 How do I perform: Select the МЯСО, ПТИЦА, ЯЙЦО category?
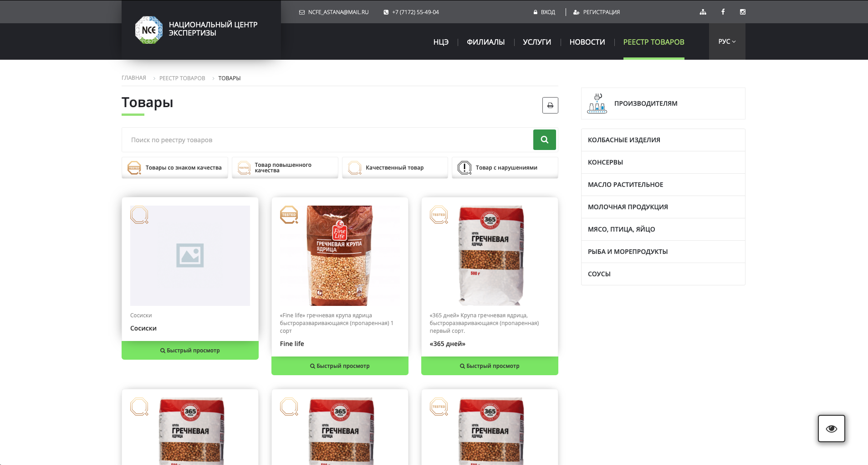[x=663, y=229]
